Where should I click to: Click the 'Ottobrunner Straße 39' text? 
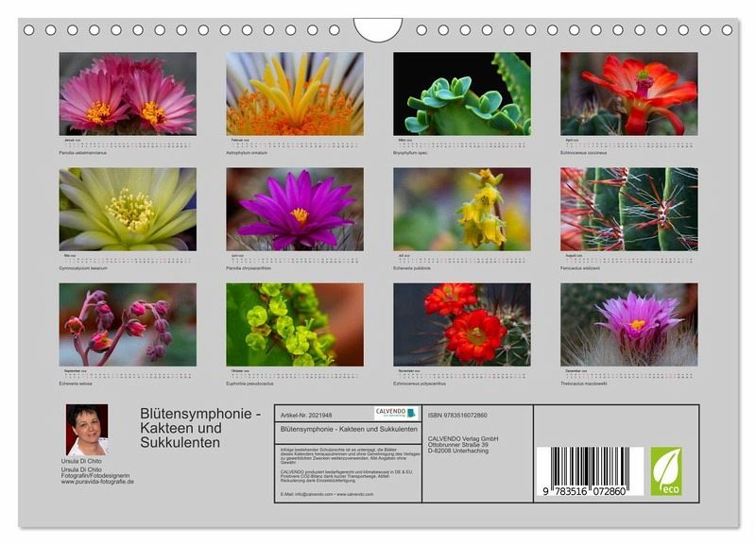point(458,444)
